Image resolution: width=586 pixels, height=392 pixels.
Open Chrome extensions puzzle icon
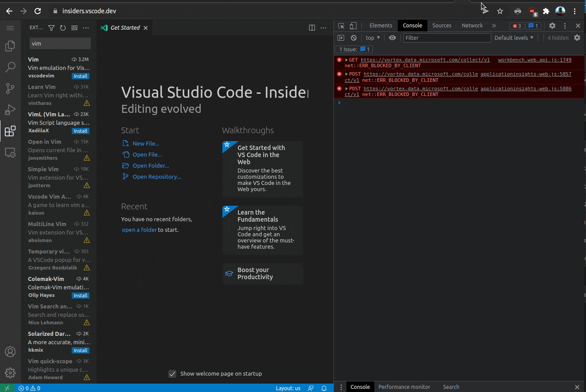coord(546,11)
